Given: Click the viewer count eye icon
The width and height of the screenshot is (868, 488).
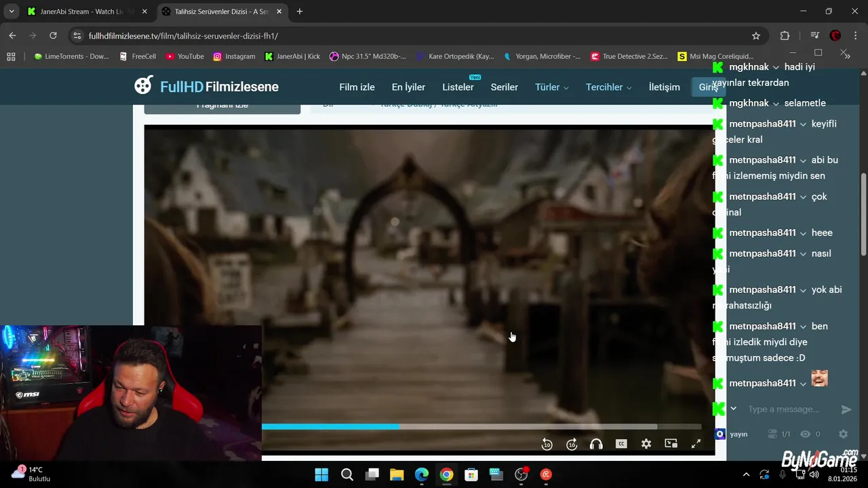Looking at the screenshot, I should point(805,434).
